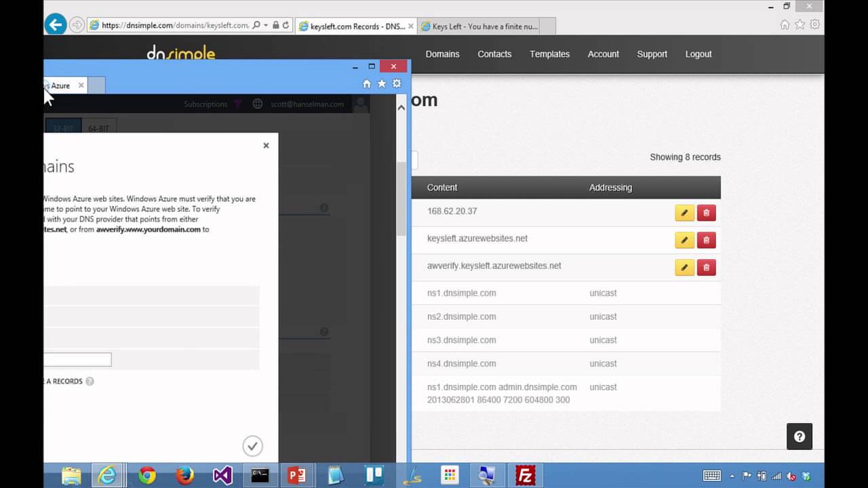Screen dimensions: 868x488
Task: Close the domains dialog with the X
Action: point(266,145)
